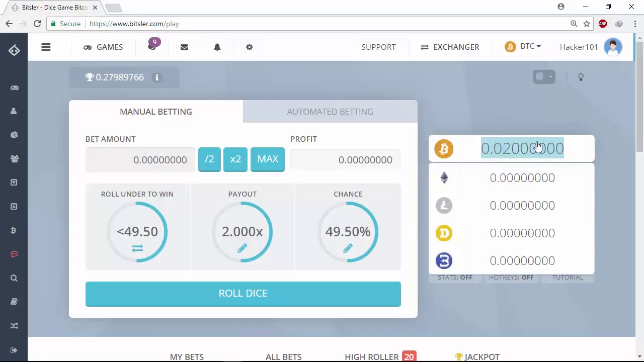Open the book icon in sidebar
The width and height of the screenshot is (644, 362).
pos(14,302)
